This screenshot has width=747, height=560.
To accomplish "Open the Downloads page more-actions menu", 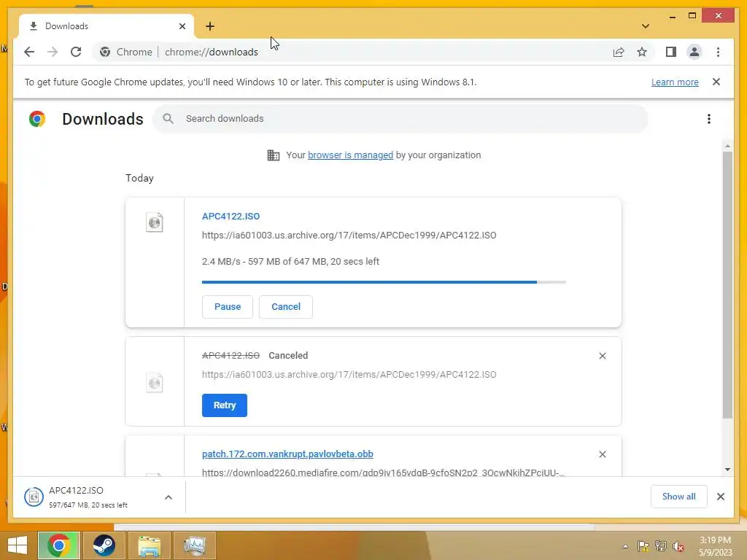I will tap(709, 119).
